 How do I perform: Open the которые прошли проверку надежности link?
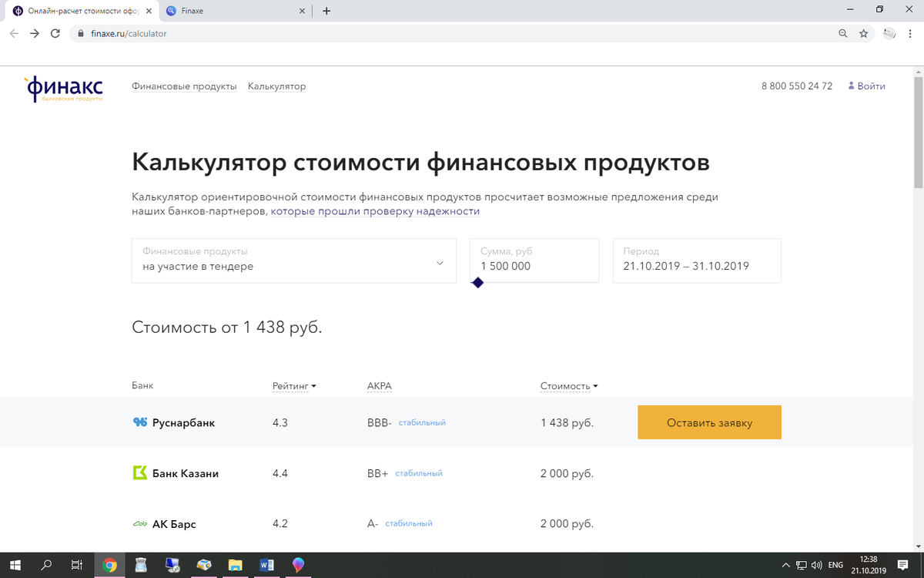pos(375,211)
